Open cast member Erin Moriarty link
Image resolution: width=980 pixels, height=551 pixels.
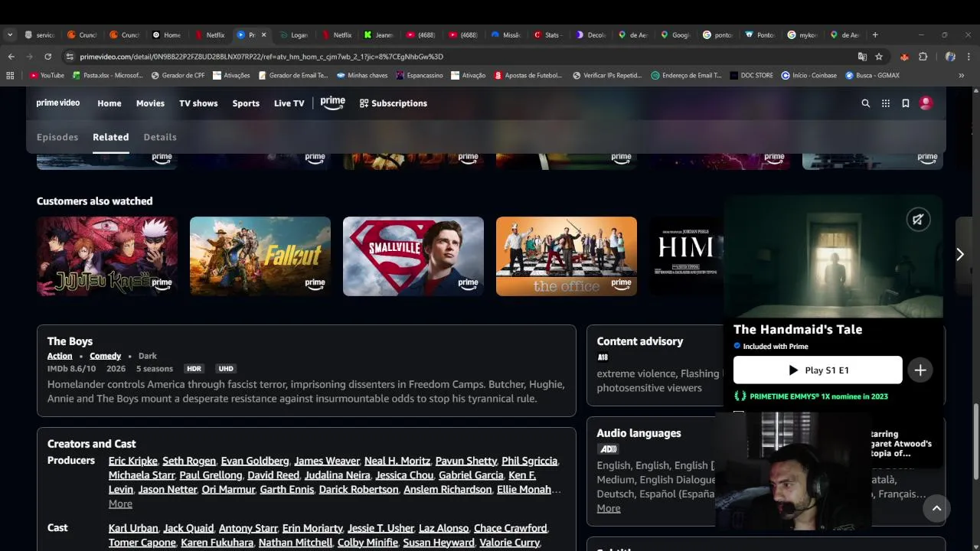(x=312, y=528)
